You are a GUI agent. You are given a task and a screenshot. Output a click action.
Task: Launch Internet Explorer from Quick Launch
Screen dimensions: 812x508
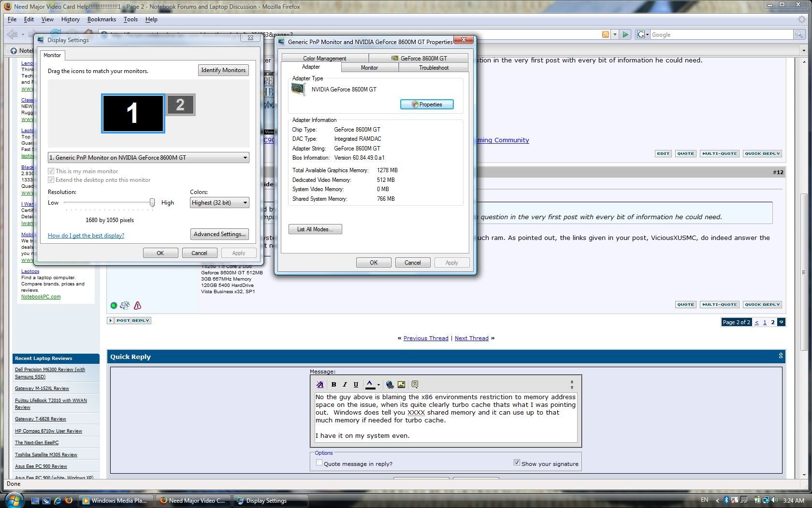coord(58,501)
